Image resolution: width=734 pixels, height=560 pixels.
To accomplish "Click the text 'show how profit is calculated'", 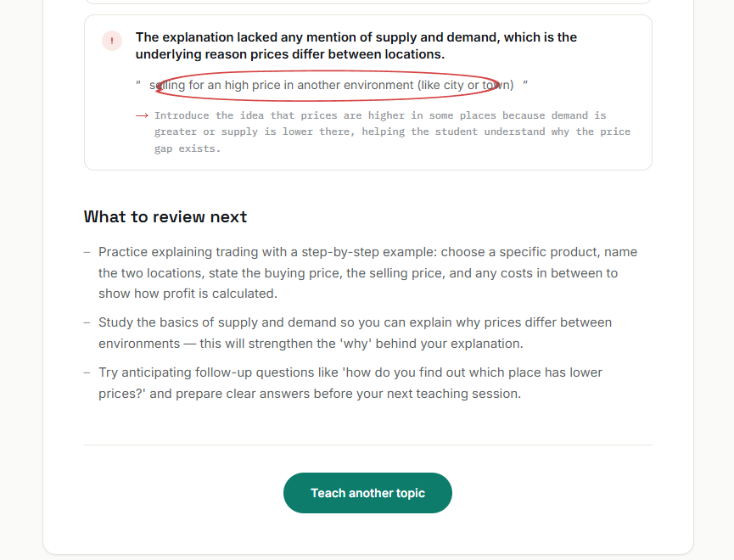I will (x=188, y=294).
